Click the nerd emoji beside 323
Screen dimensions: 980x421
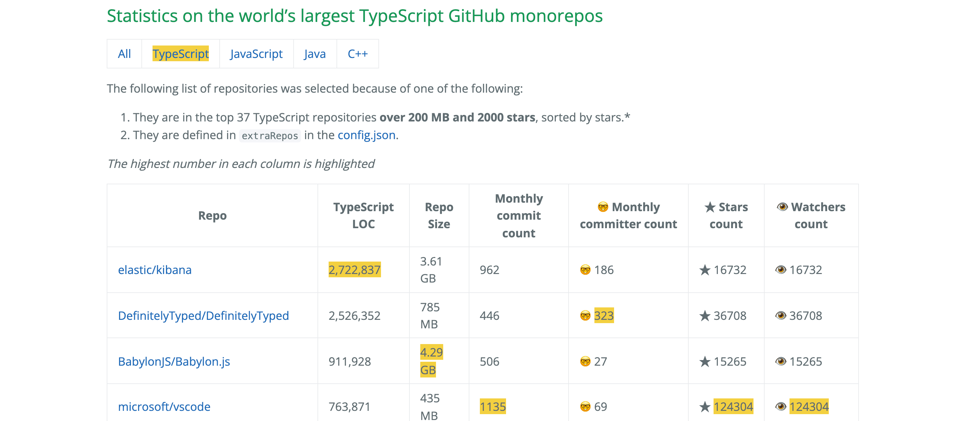[x=585, y=316]
